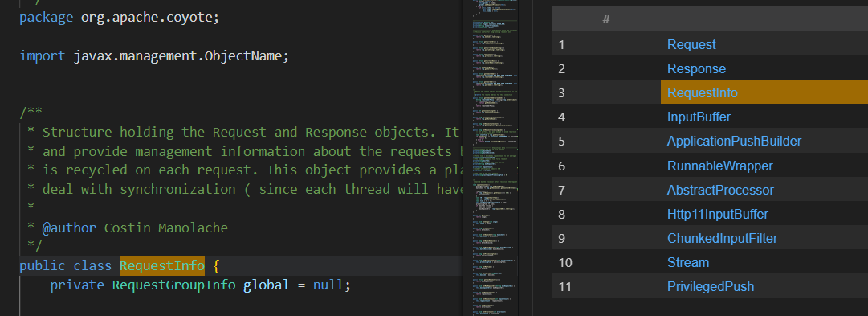Screen dimensions: 868x316
Task: Open the RunnableWrapper link
Action: 720,166
